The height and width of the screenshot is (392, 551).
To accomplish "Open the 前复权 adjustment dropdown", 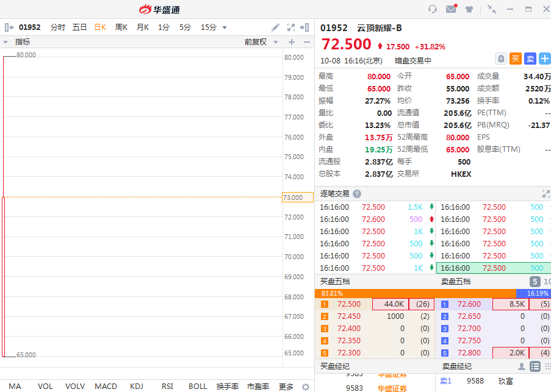I will coord(275,42).
